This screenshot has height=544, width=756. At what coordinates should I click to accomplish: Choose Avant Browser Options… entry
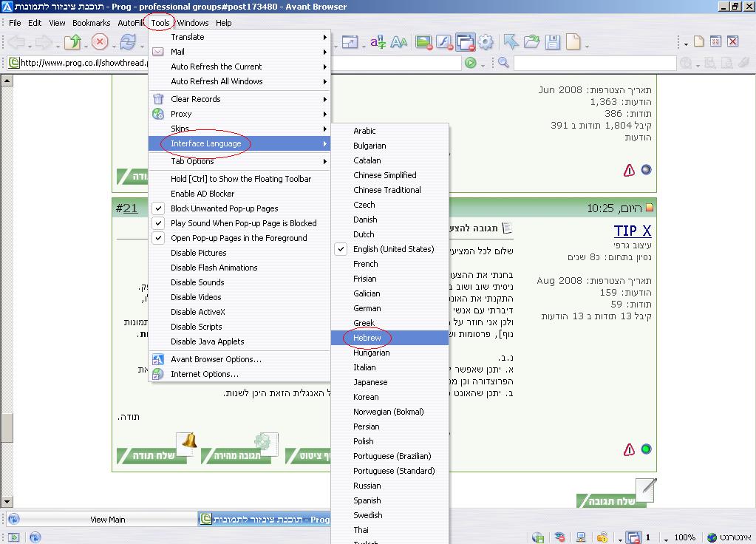pos(239,359)
